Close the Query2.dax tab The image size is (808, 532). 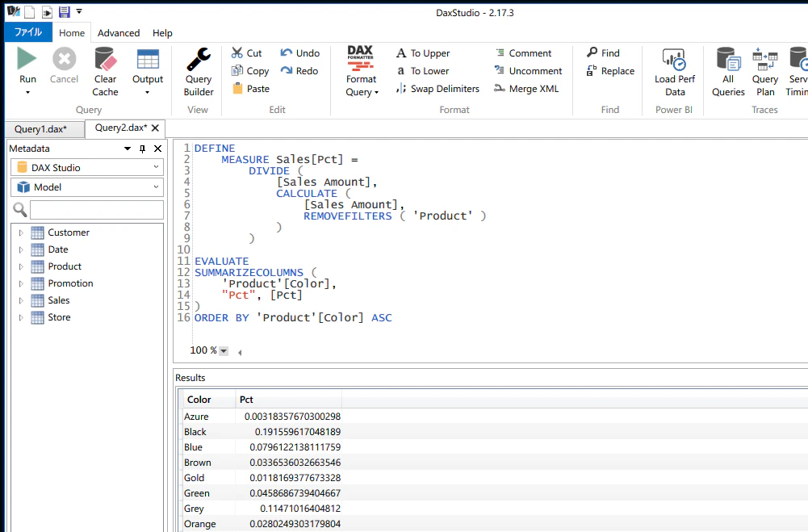tap(155, 128)
